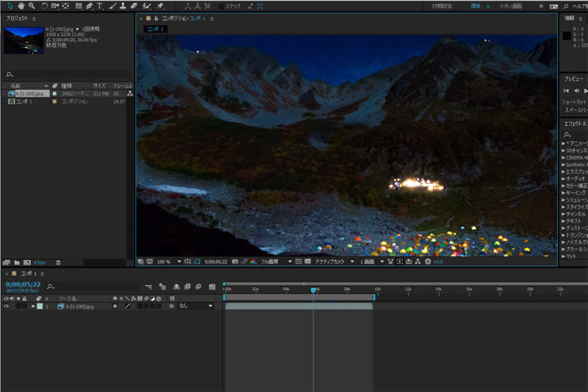588x392 pixels.
Task: Toggle Draft 3D in timeline
Action: click(x=162, y=287)
